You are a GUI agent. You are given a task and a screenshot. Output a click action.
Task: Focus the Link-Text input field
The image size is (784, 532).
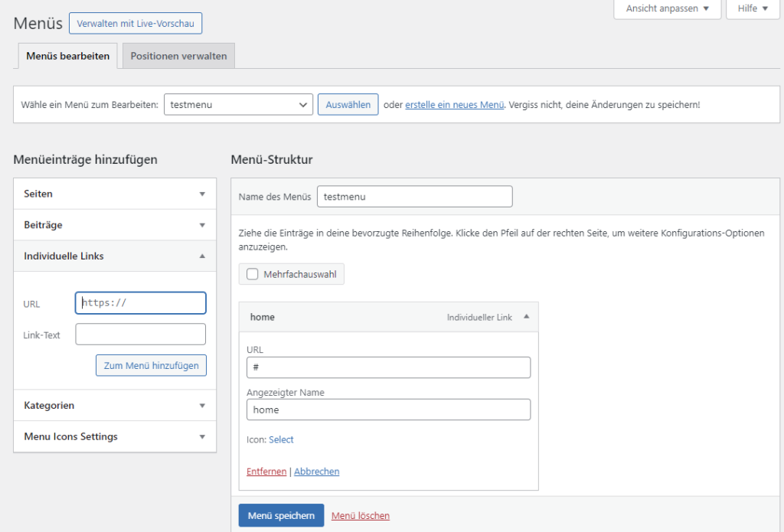(x=141, y=335)
